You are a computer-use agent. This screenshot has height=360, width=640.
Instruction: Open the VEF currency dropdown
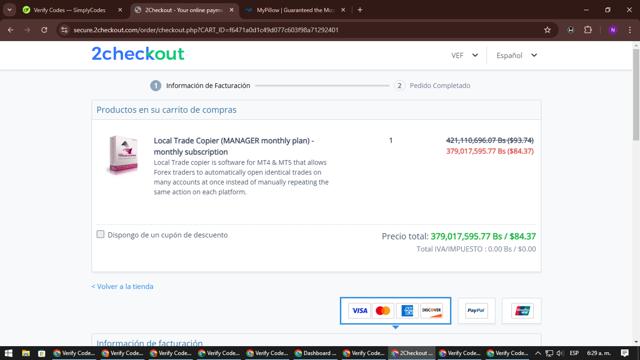pos(464,55)
